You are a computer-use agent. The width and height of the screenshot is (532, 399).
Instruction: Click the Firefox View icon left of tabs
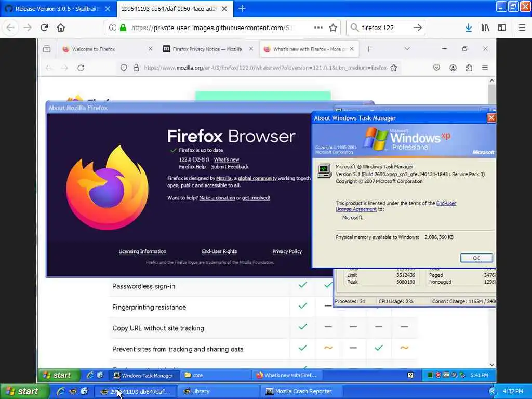(x=47, y=49)
